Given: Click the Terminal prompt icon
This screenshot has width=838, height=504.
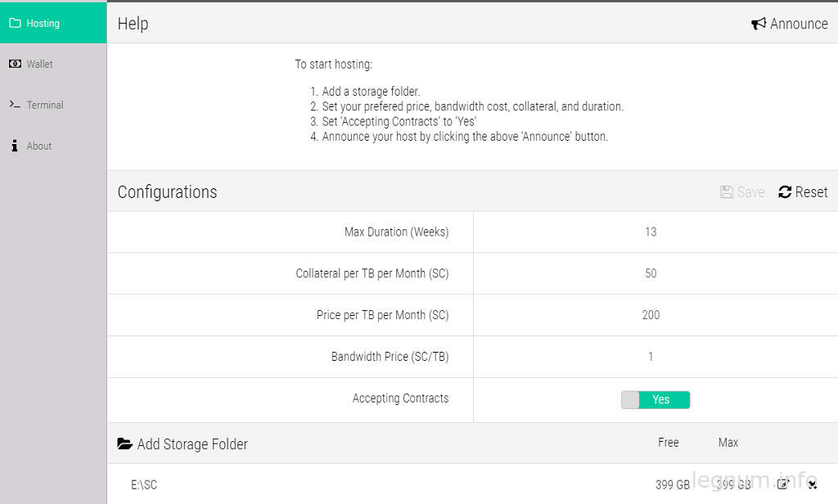Looking at the screenshot, I should click(15, 105).
